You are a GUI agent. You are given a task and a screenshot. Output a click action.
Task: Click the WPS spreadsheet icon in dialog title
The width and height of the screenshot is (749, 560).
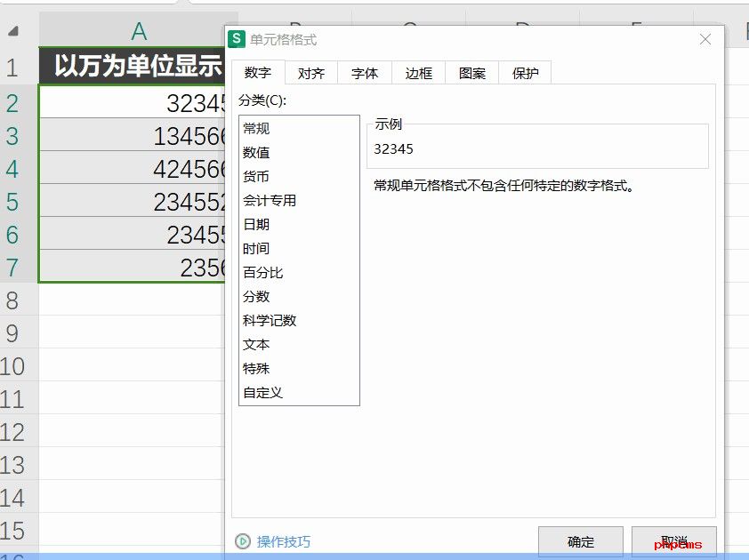pos(237,39)
